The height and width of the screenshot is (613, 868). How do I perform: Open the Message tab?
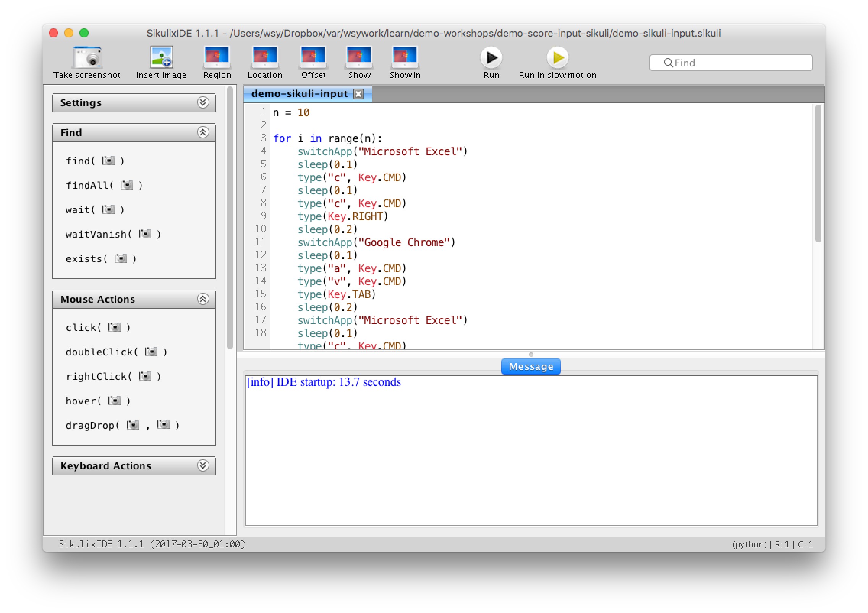(x=531, y=367)
